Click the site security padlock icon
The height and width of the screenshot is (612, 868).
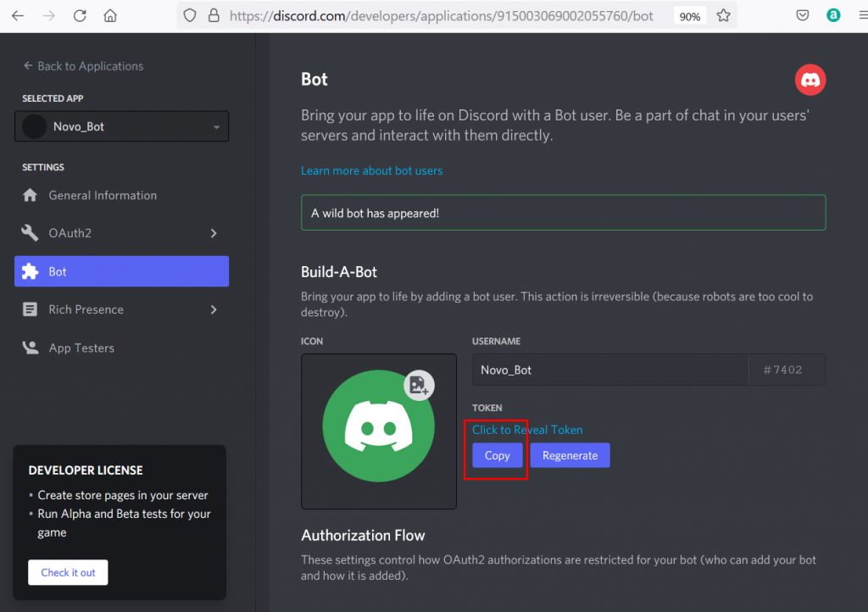point(214,15)
